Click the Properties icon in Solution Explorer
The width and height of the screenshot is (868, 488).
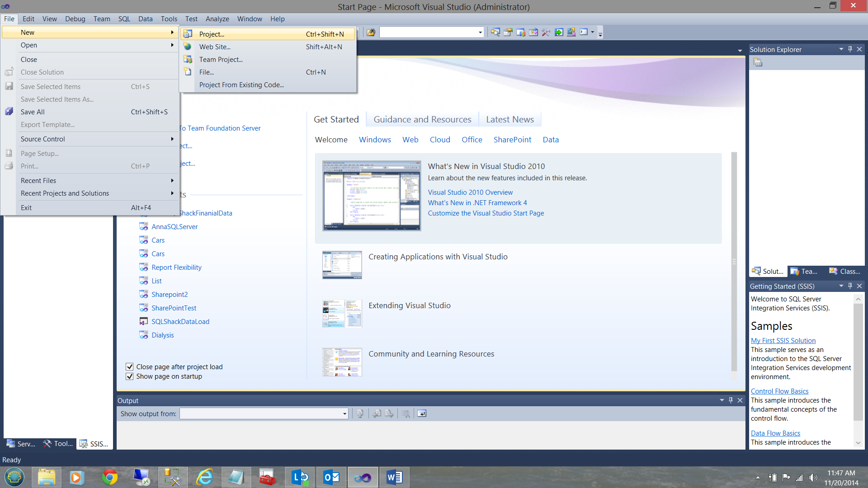758,63
